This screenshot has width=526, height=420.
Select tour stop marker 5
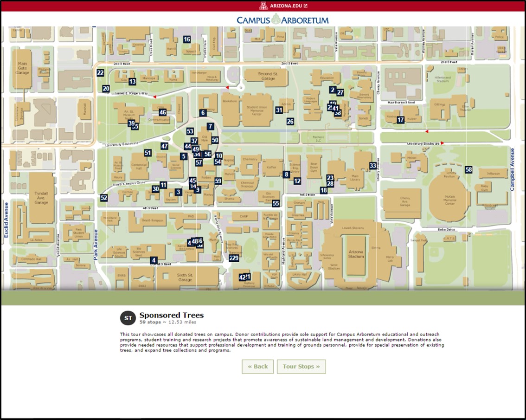(x=183, y=156)
